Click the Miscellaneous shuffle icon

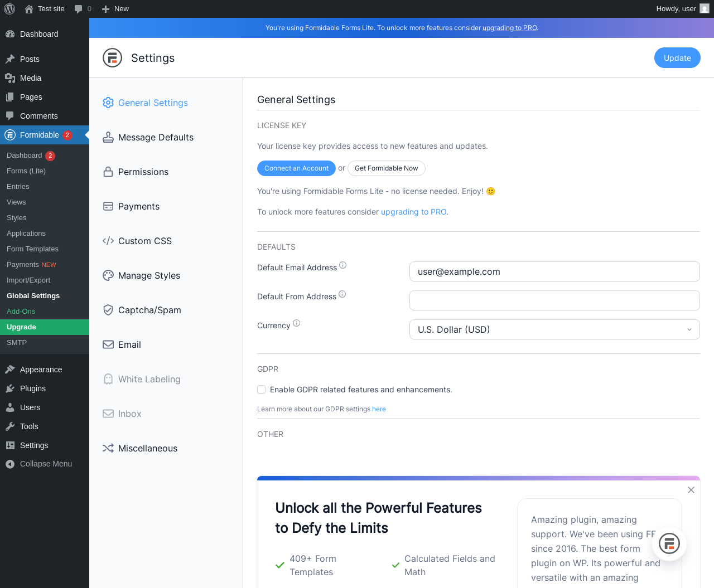click(x=108, y=448)
